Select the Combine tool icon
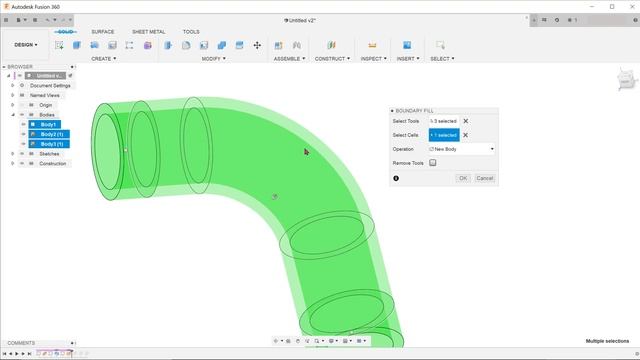This screenshot has width=640, height=360. pos(222,45)
